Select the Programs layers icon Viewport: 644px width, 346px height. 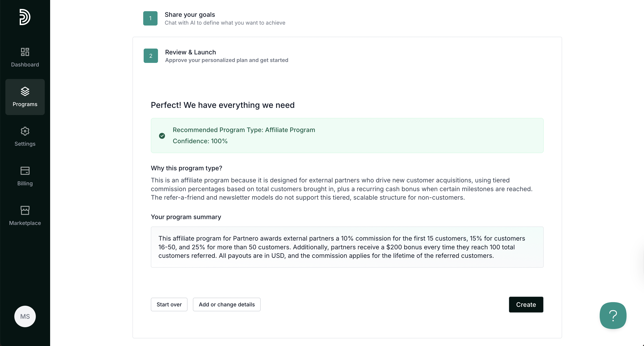click(x=25, y=91)
